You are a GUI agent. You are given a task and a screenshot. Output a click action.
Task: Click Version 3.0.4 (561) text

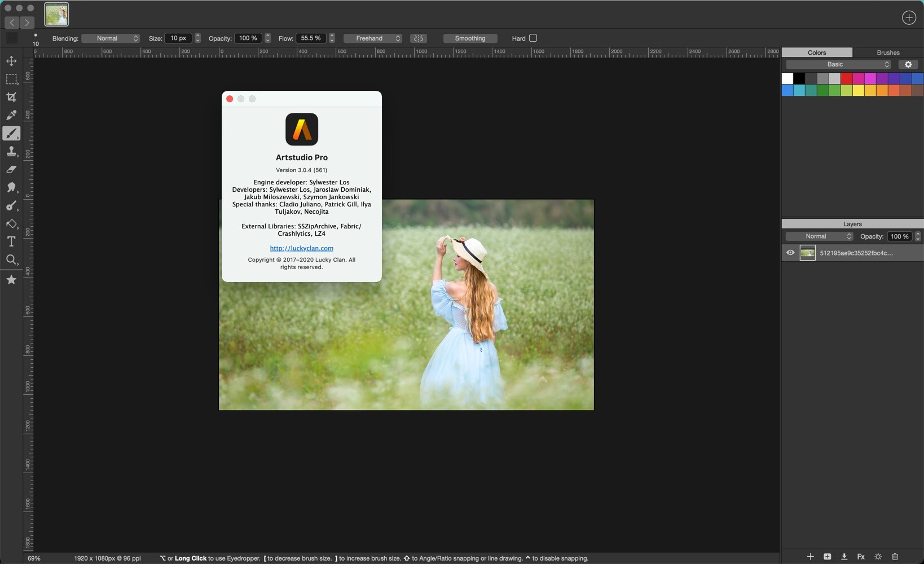click(x=302, y=170)
